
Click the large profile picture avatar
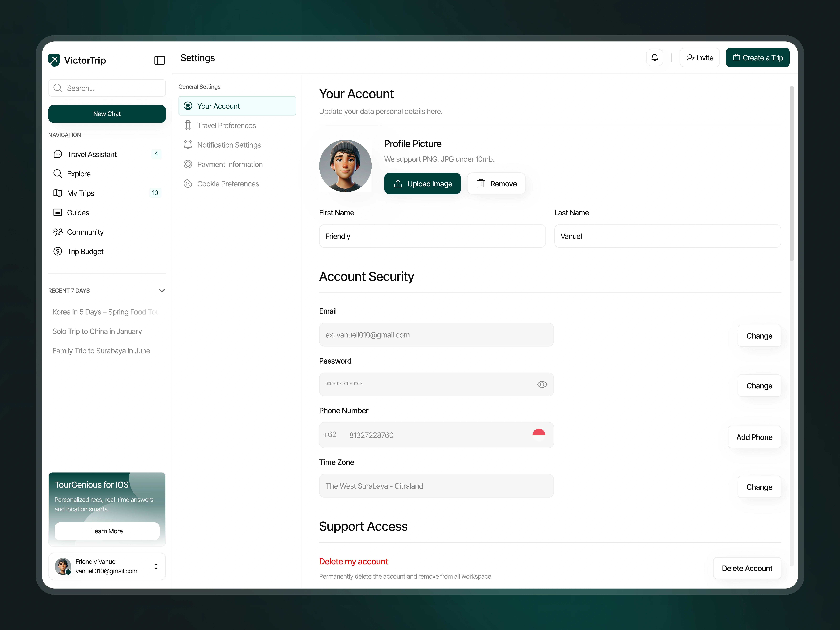click(345, 166)
